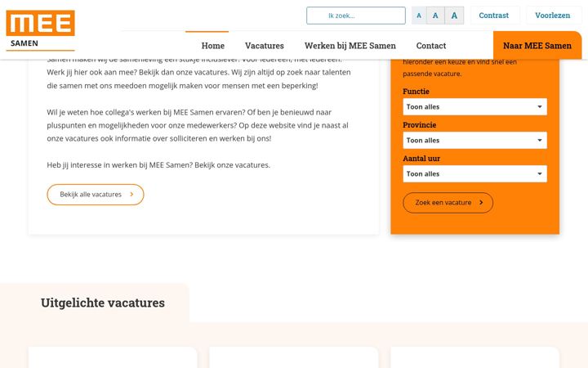Open the Vacatures menu item

tap(265, 46)
